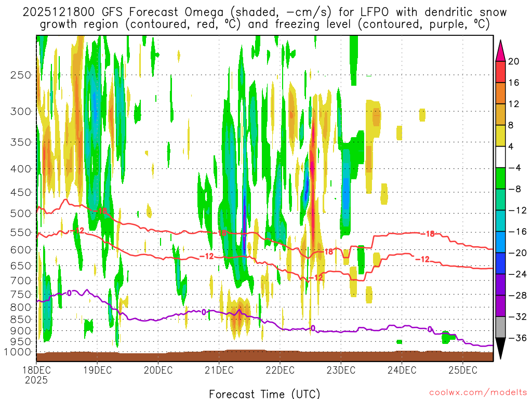Screen dimensions: 532x399
Task: Click the 300 pressure level label
Action: (x=21, y=111)
